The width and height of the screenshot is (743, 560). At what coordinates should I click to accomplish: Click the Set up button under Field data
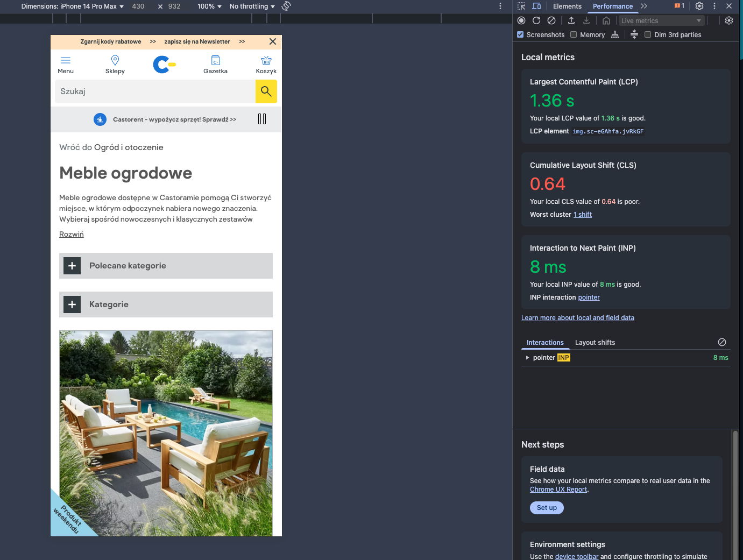(547, 507)
